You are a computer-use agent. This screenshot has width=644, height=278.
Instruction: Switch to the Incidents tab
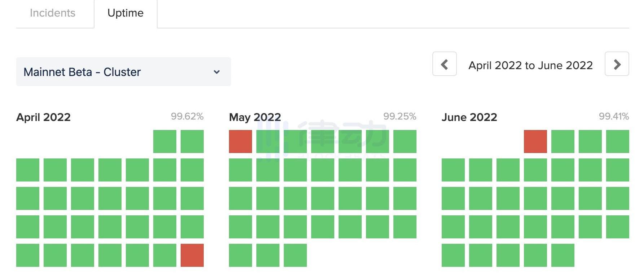[x=53, y=13]
